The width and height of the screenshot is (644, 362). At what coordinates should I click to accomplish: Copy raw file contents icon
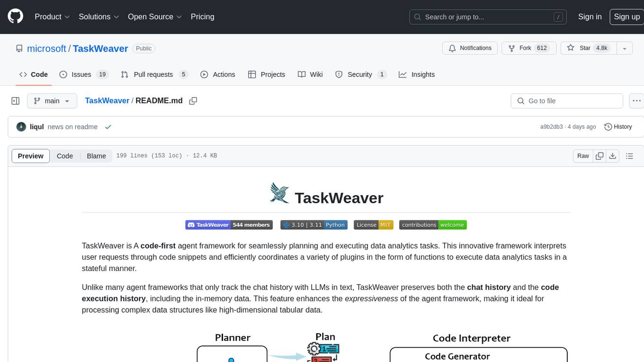click(x=599, y=156)
